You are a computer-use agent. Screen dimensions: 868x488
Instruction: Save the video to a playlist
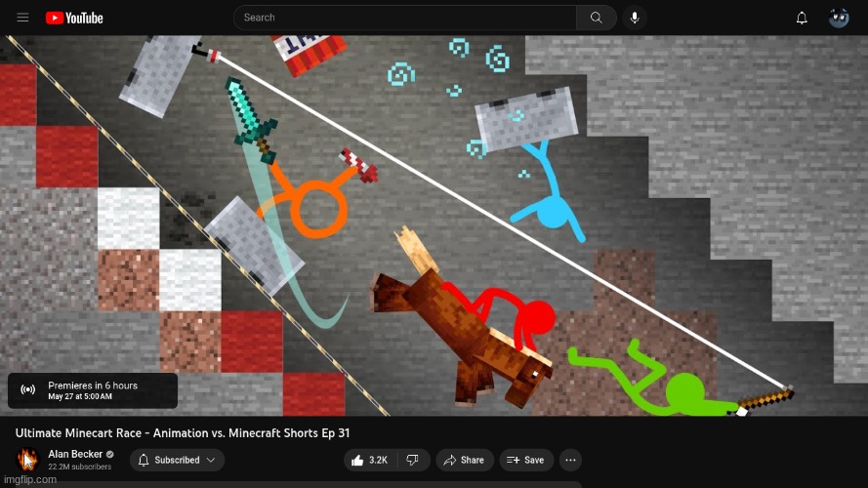[x=526, y=460]
